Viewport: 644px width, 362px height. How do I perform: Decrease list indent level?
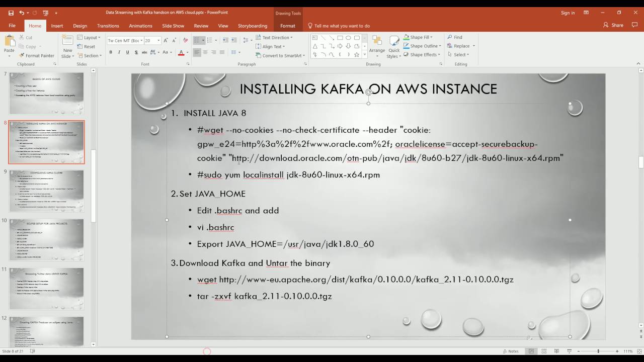tap(225, 40)
